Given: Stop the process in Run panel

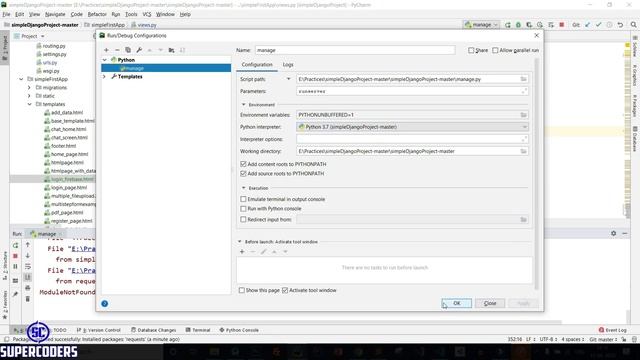Looking at the screenshot, I should (x=16, y=256).
